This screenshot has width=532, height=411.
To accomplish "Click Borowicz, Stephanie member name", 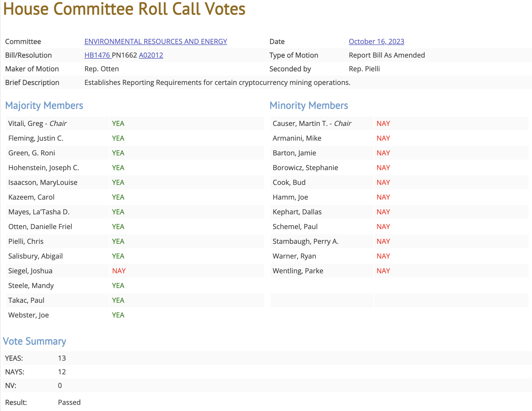I will (305, 168).
